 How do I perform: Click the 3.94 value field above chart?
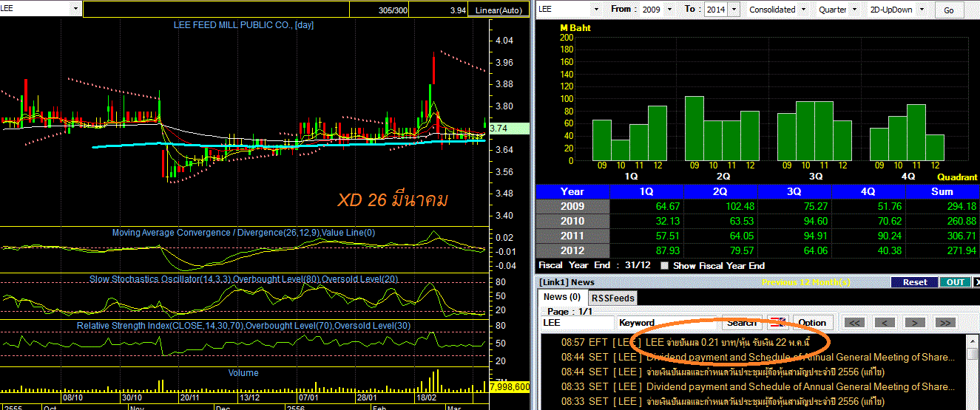click(x=439, y=10)
